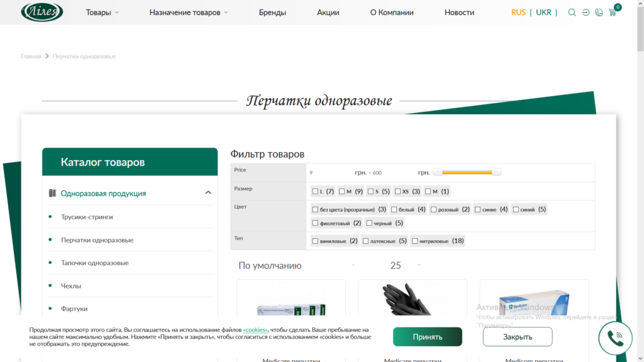Viewport: 644px width, 362px height.
Task: Click the search magnifier icon in header
Action: pos(572,13)
